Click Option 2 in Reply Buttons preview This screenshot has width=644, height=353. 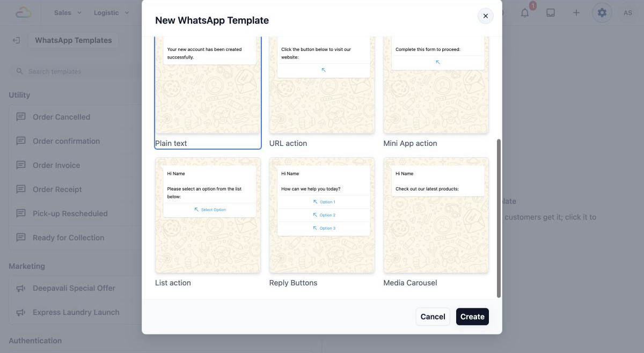[x=324, y=215]
